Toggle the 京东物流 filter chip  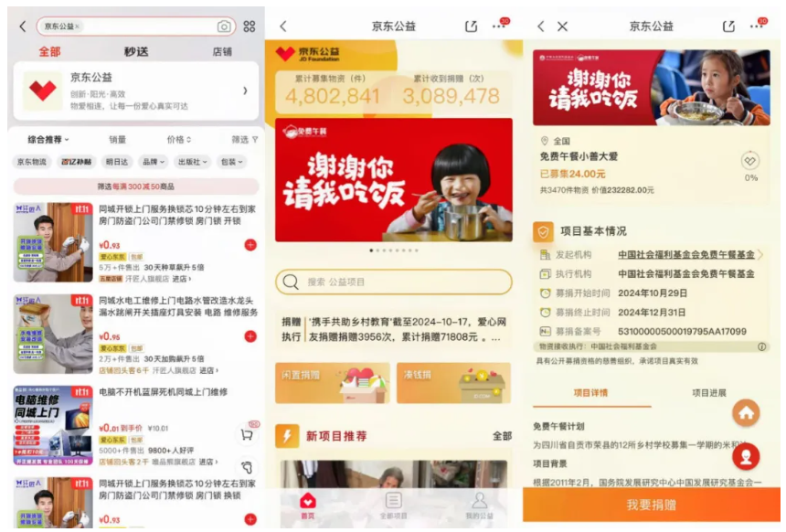click(x=32, y=162)
